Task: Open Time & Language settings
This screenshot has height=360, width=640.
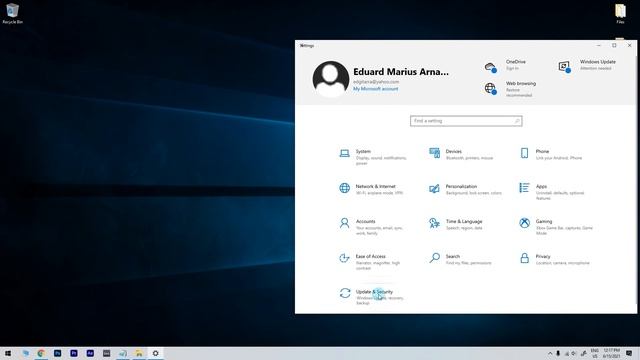Action: (456, 224)
